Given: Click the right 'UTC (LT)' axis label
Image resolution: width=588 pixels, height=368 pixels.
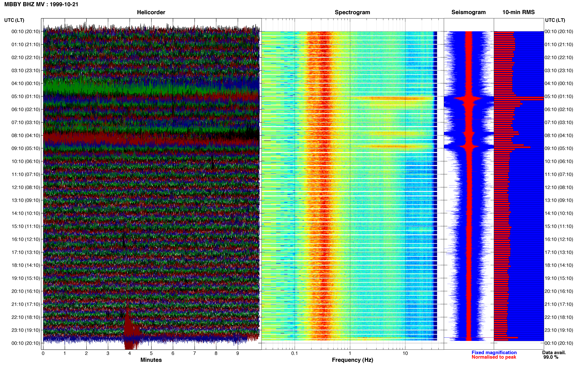Looking at the screenshot, I should tap(555, 20).
